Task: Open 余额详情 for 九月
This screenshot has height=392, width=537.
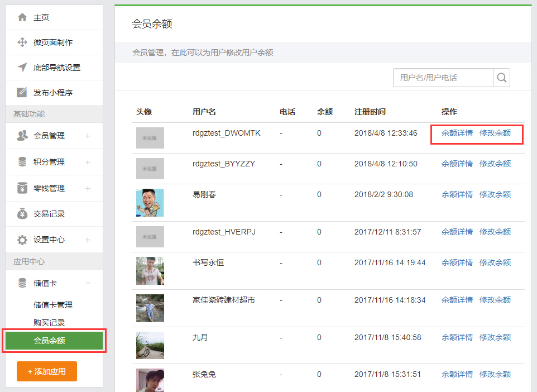Action: [457, 337]
